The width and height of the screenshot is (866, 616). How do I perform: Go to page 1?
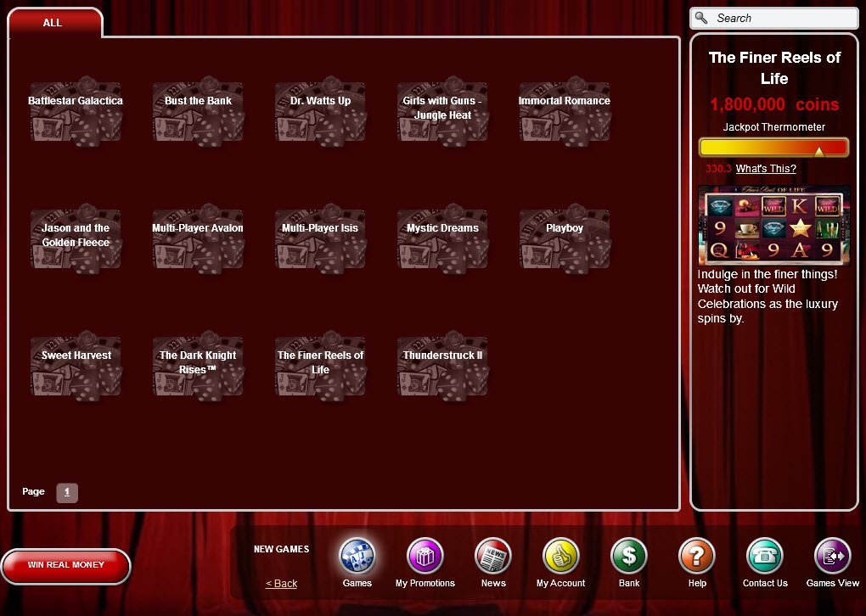pyautogui.click(x=67, y=492)
